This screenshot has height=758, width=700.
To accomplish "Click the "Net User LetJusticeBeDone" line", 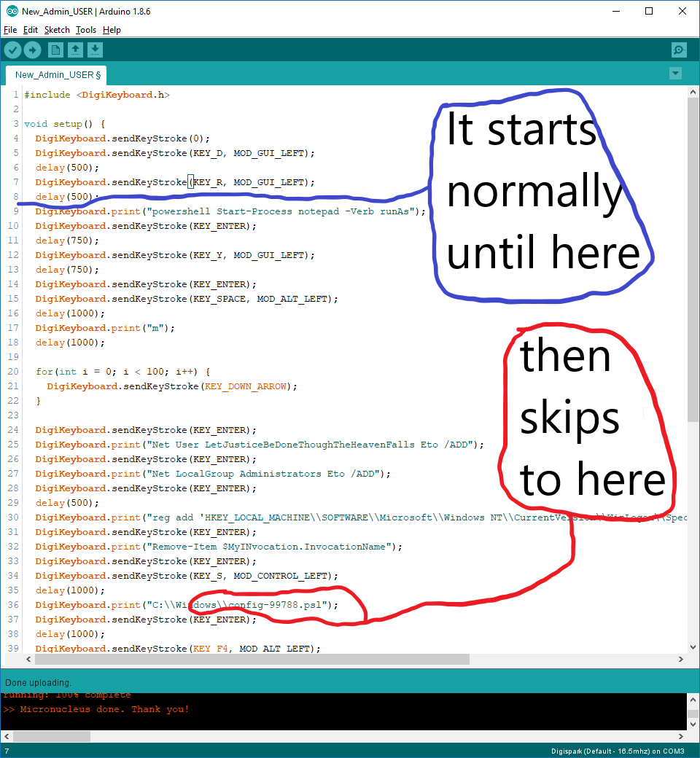I will coord(260,445).
